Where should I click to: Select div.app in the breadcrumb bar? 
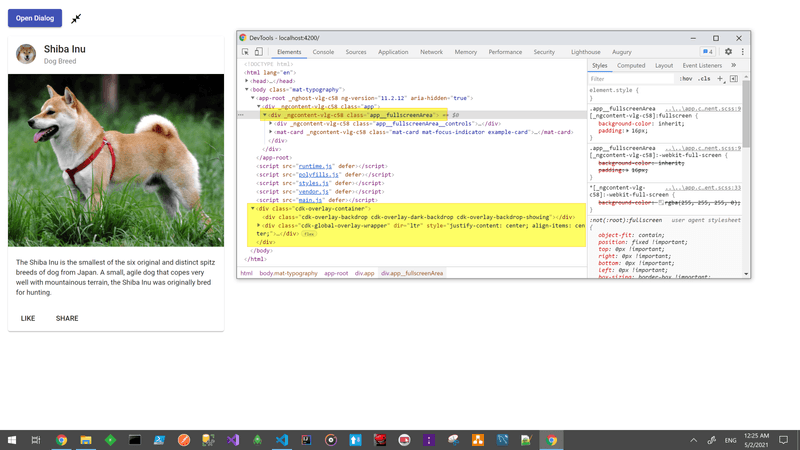tap(364, 273)
